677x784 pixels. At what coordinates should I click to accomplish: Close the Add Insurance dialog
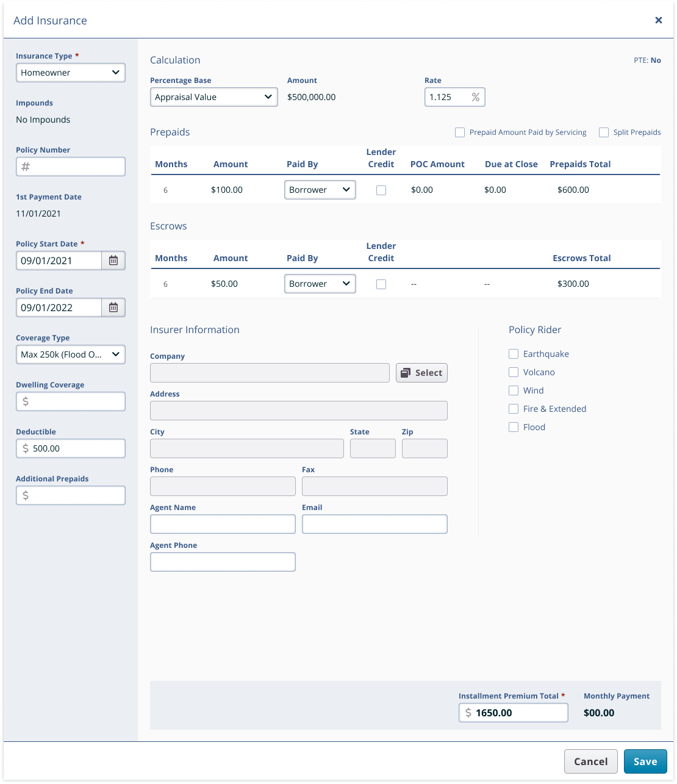pyautogui.click(x=659, y=20)
